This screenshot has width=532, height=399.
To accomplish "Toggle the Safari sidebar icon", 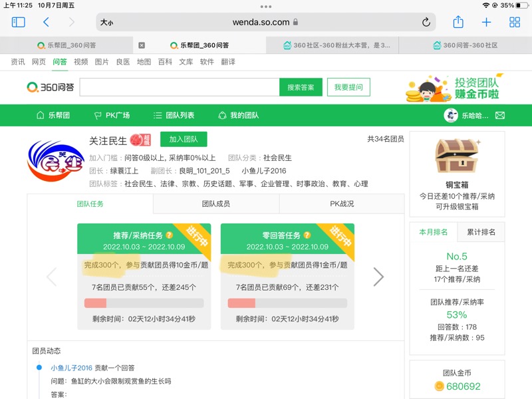I will 19,23.
